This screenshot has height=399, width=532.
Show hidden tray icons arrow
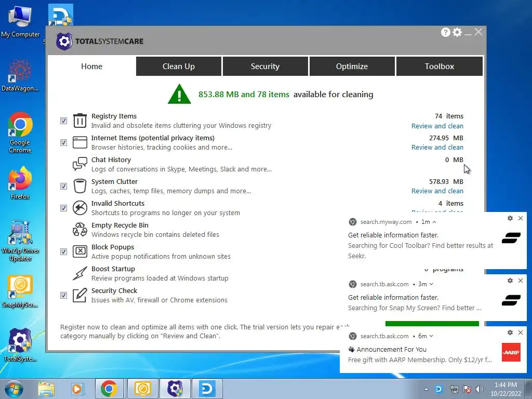click(x=426, y=389)
